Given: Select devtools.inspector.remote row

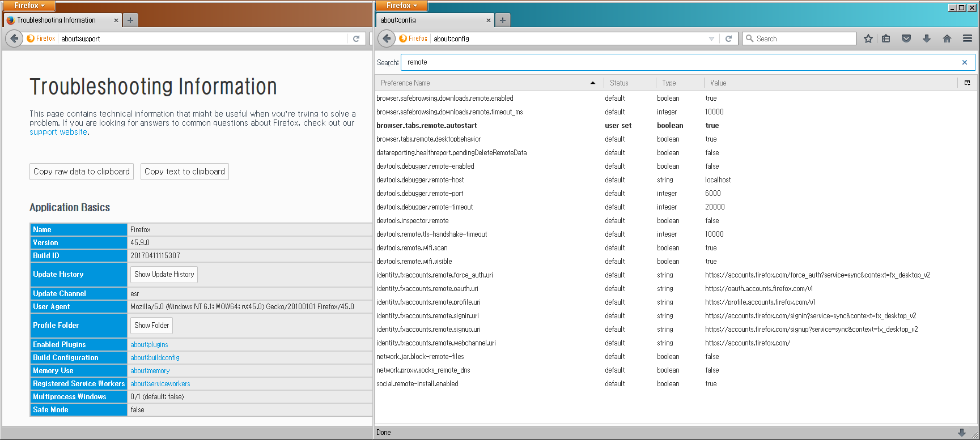Looking at the screenshot, I should (x=677, y=221).
